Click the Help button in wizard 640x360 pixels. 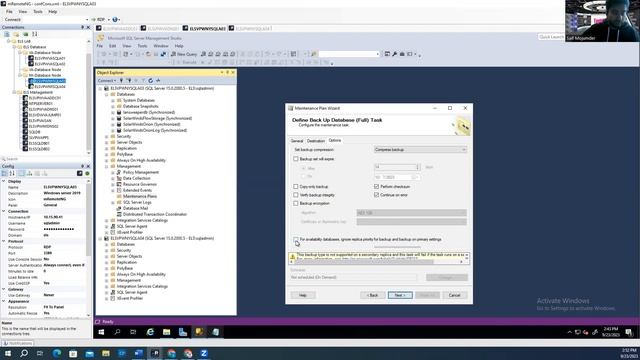coord(303,295)
